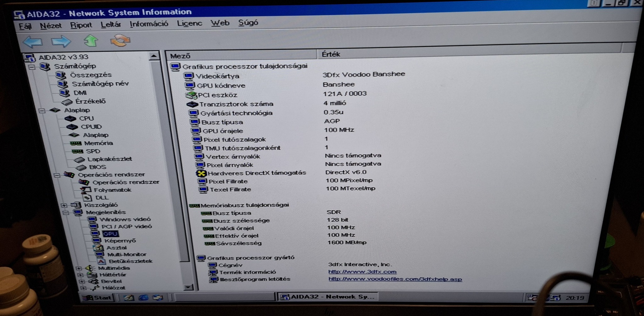Click the Összegzés tree icon

(x=61, y=75)
